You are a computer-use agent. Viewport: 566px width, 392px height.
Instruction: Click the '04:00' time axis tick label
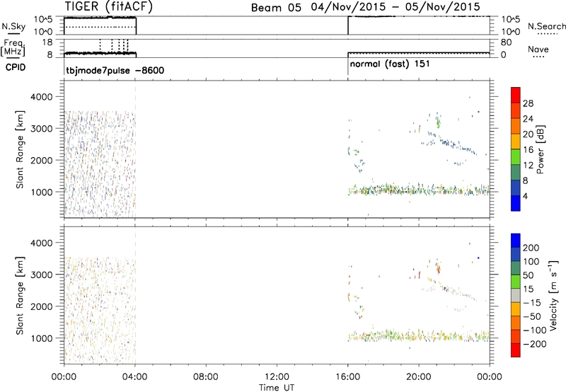click(x=135, y=377)
